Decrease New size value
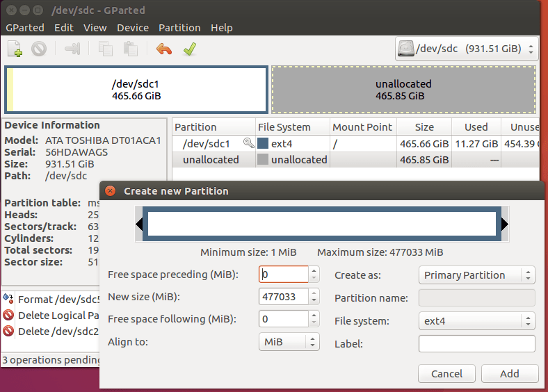 click(x=314, y=301)
